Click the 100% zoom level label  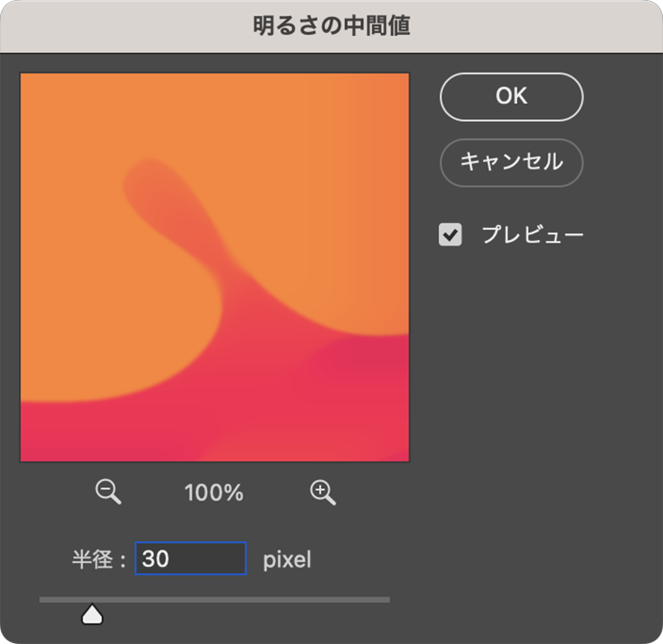click(213, 492)
